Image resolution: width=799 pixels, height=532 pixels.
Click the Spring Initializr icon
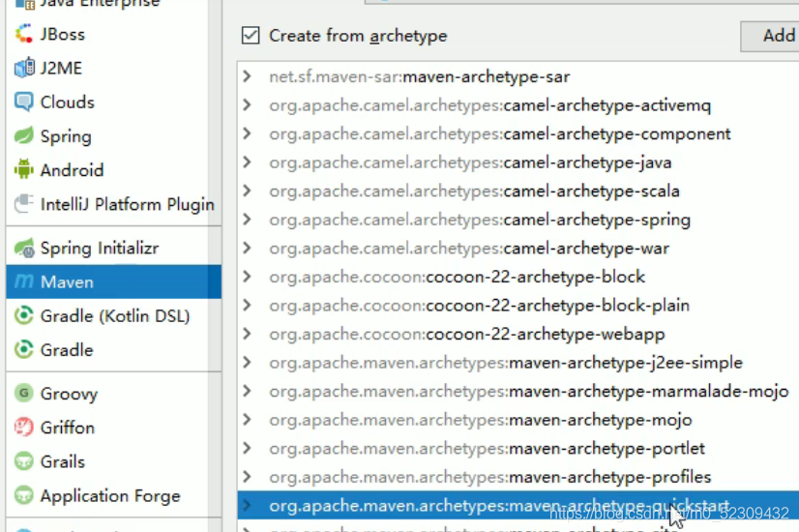24,249
